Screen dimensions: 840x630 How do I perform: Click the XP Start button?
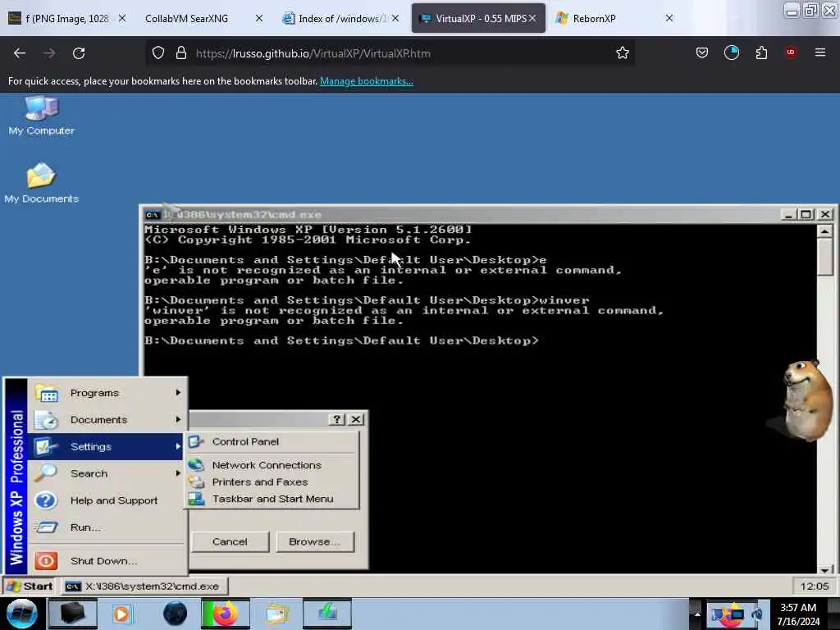click(x=30, y=586)
